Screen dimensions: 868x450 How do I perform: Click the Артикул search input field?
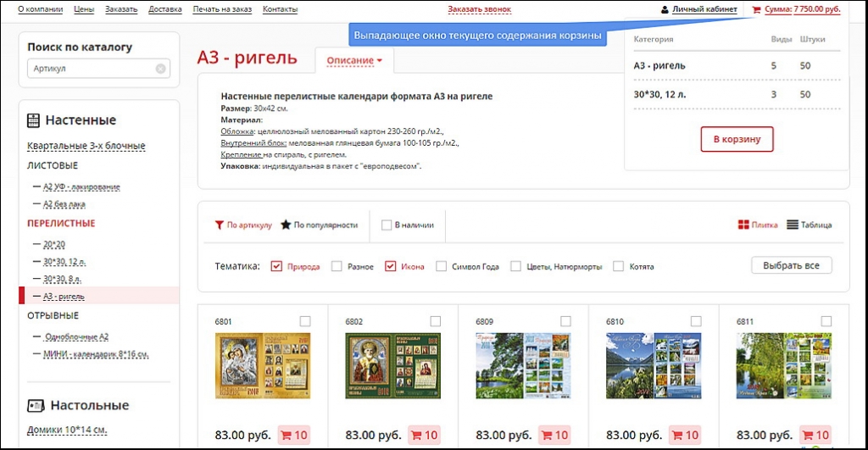click(98, 69)
